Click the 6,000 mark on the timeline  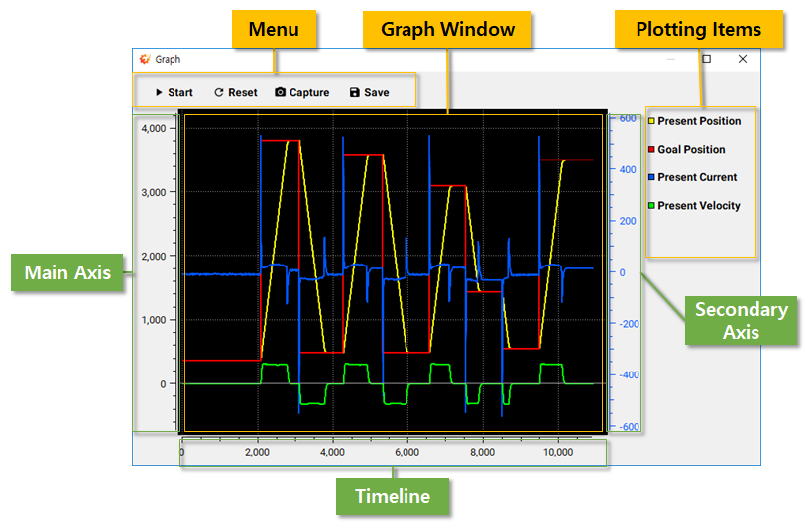point(407,452)
